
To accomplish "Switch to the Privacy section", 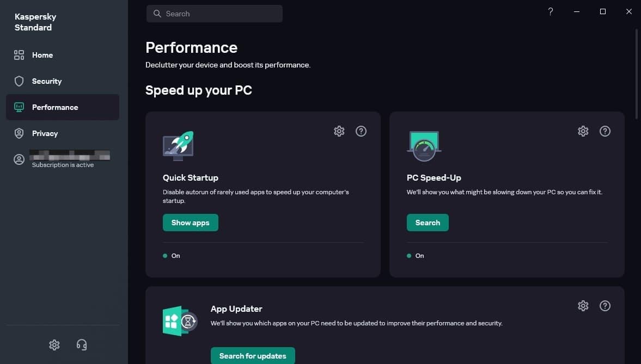I will click(x=45, y=133).
